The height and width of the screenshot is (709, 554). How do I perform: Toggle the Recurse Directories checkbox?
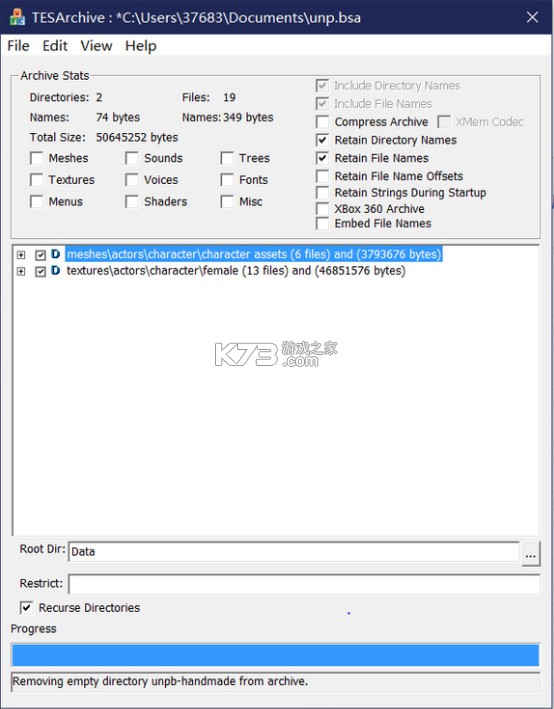tap(27, 608)
